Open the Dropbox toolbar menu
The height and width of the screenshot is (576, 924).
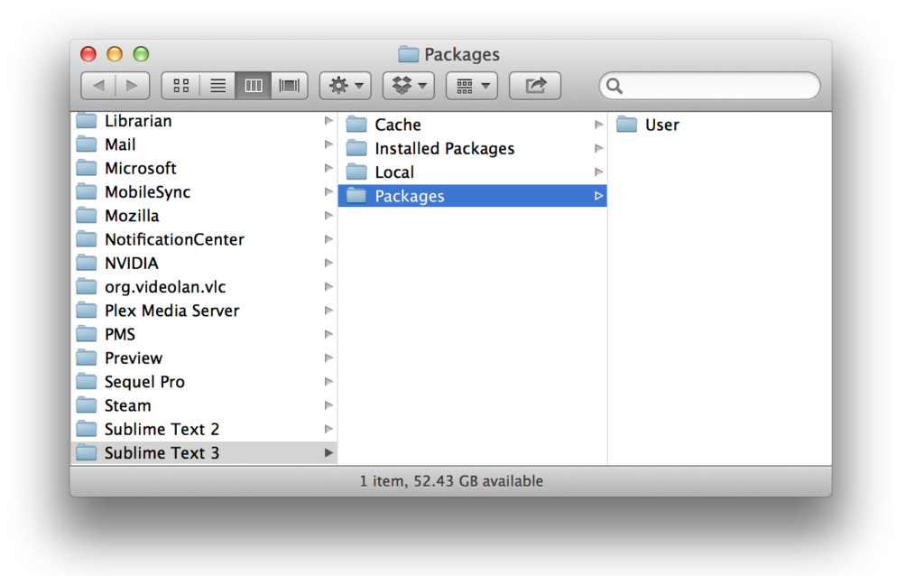pos(409,86)
